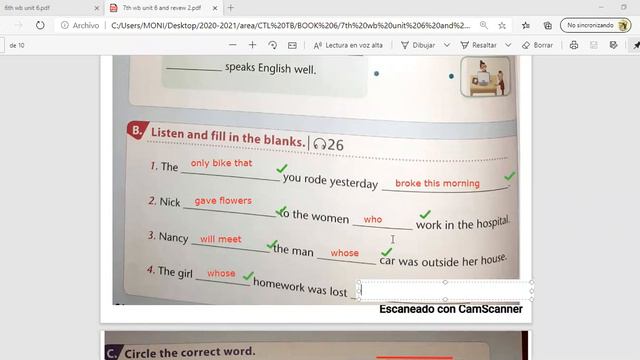The height and width of the screenshot is (360, 640).
Task: Click the text 'only bike that'
Action: (x=221, y=163)
